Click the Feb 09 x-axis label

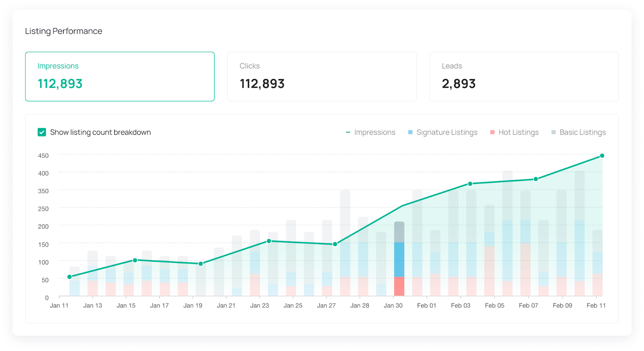pyautogui.click(x=562, y=306)
